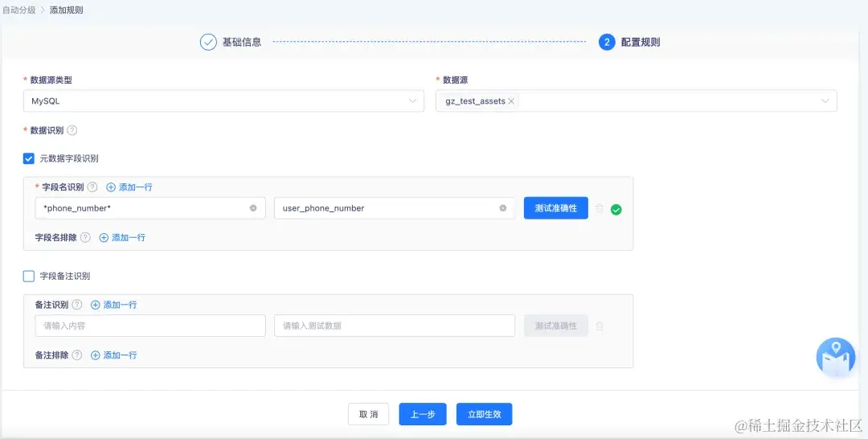The image size is (868, 439).
Task: Click the help icon beside 备注排除
Action: 77,355
